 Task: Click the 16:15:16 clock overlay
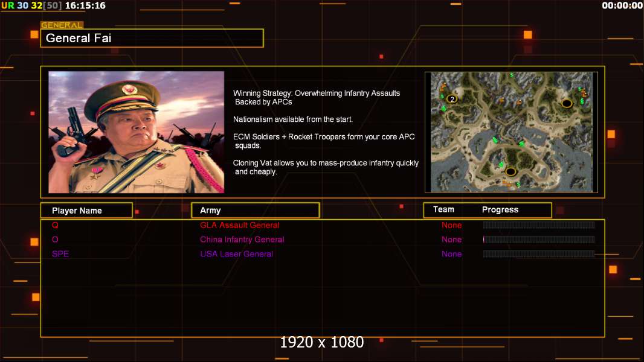click(85, 5)
